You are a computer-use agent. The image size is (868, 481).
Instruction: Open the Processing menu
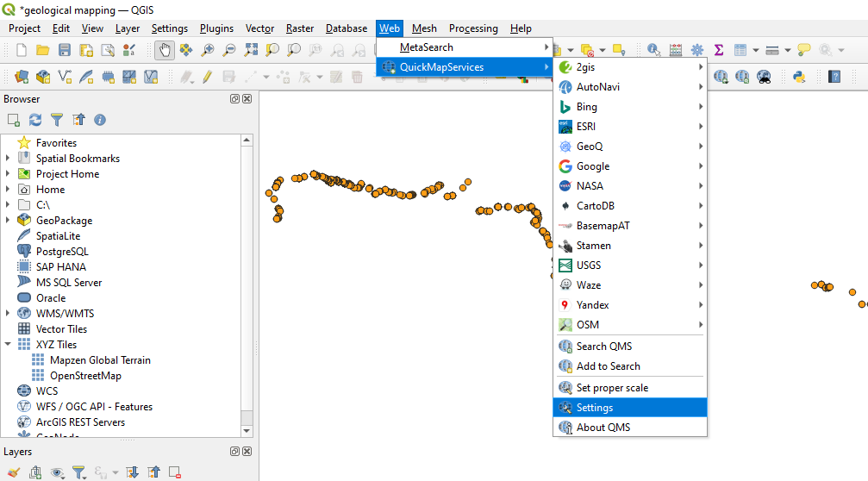(x=473, y=28)
